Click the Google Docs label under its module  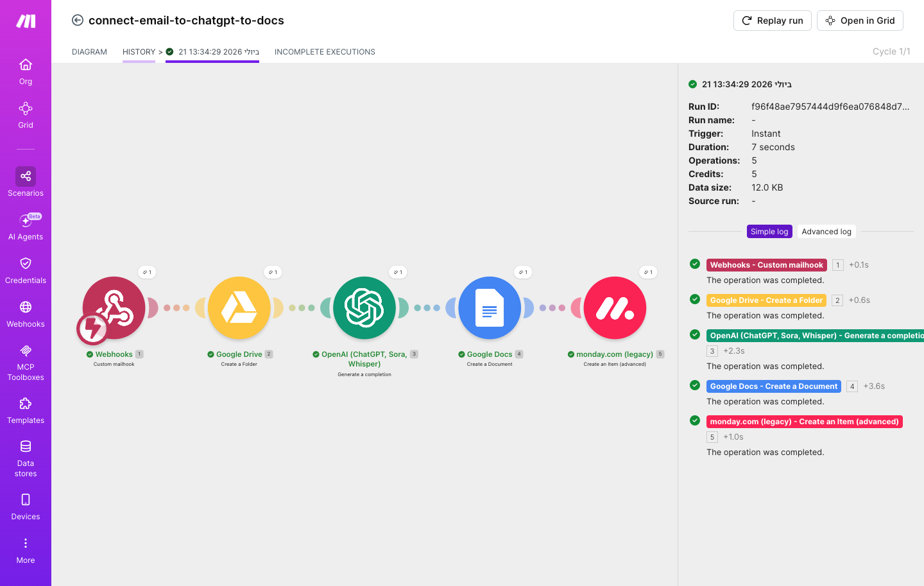pos(490,354)
